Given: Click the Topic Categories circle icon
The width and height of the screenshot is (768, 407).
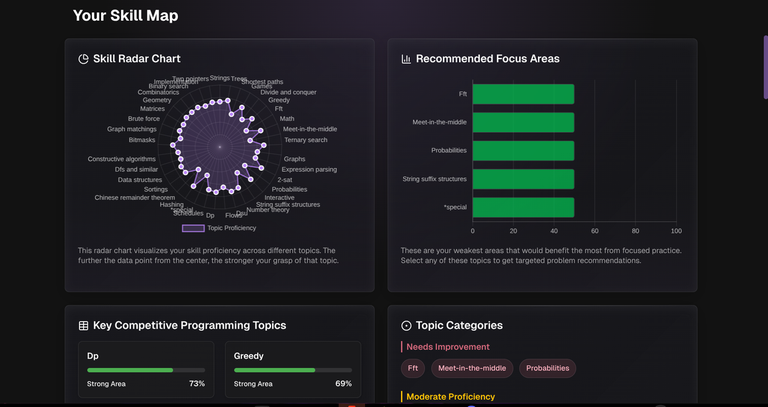Looking at the screenshot, I should (406, 326).
